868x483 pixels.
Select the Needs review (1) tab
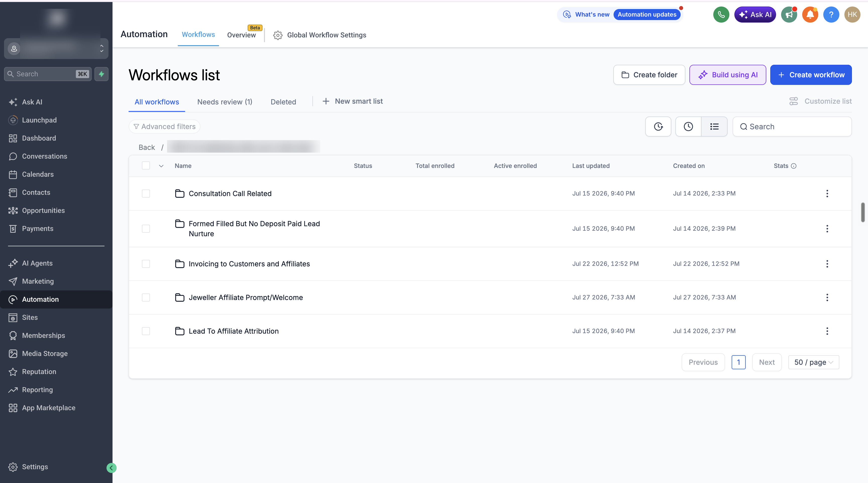tap(225, 102)
